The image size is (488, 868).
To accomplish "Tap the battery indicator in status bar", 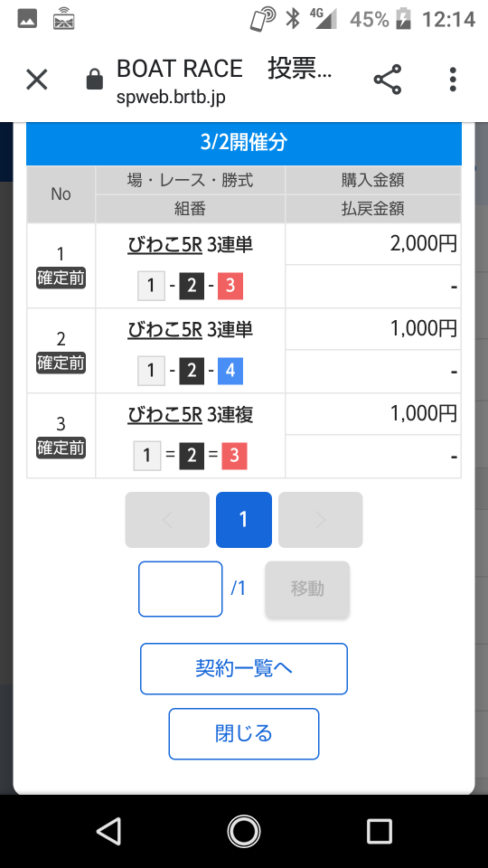I will click(403, 19).
